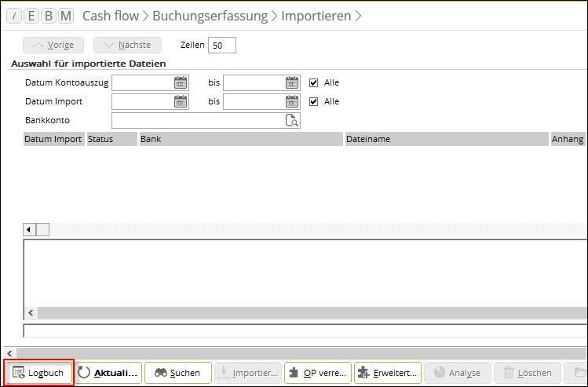Click the 'M' button in the header
Image resolution: width=588 pixels, height=387 pixels.
(x=66, y=16)
